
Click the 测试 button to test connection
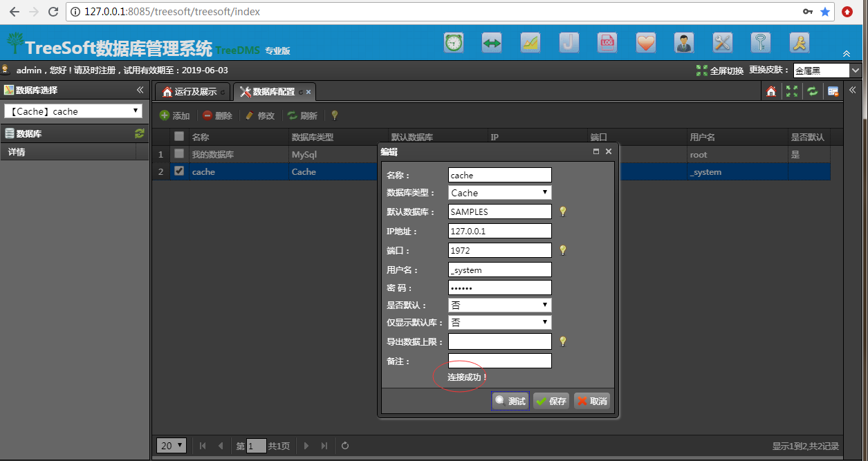[x=510, y=401]
